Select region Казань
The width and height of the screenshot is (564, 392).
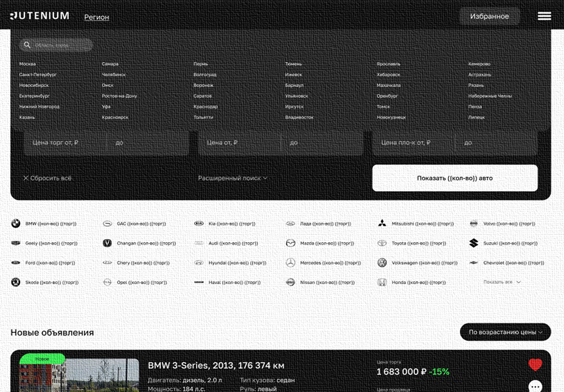point(27,117)
